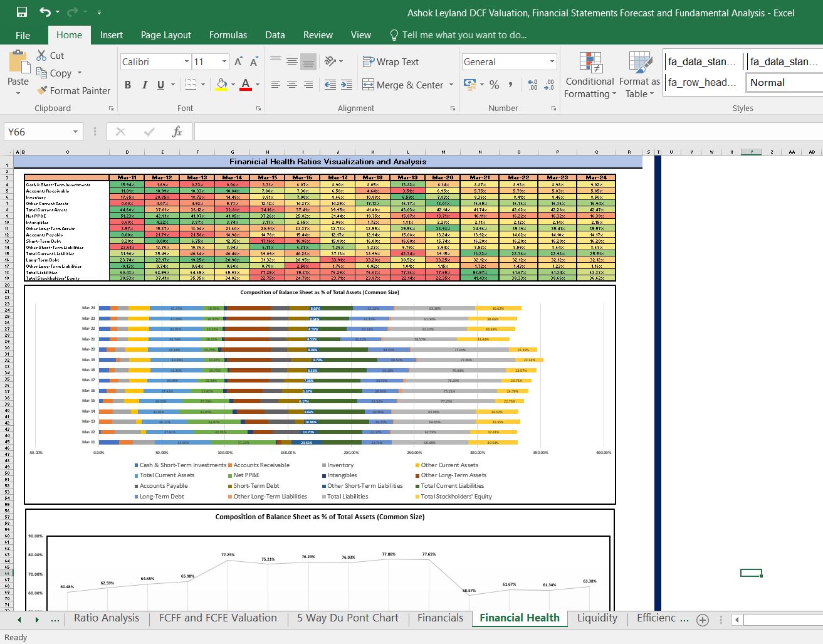Focus the Tell me what you want to do box
Image resolution: width=823 pixels, height=644 pixels.
pyautogui.click(x=458, y=35)
